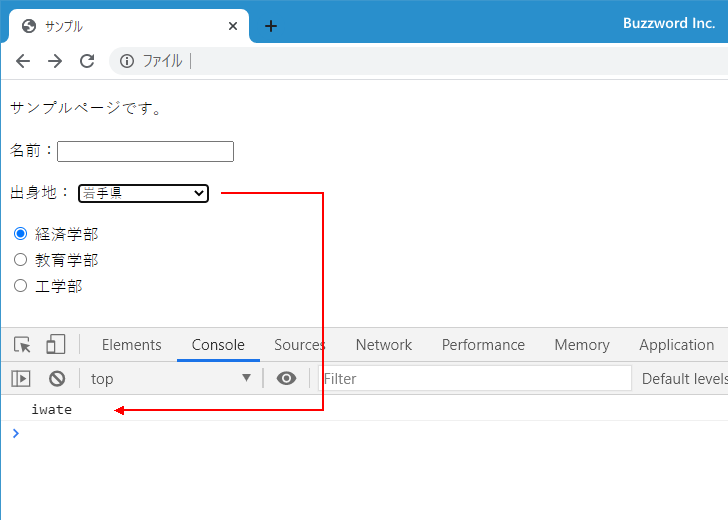Activate the inspect element picker icon
The image size is (728, 520).
click(x=22, y=345)
